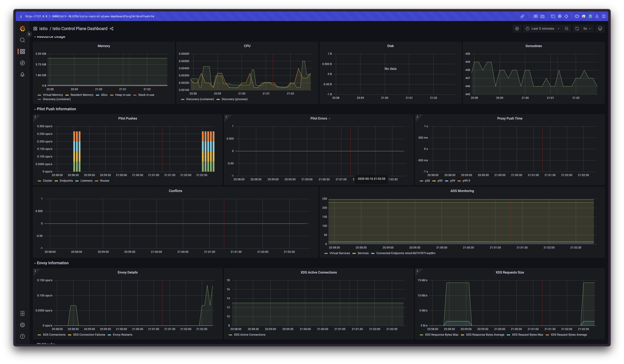Click the purple Obsidian extension icon
This screenshot has height=364, width=624.
click(x=597, y=16)
